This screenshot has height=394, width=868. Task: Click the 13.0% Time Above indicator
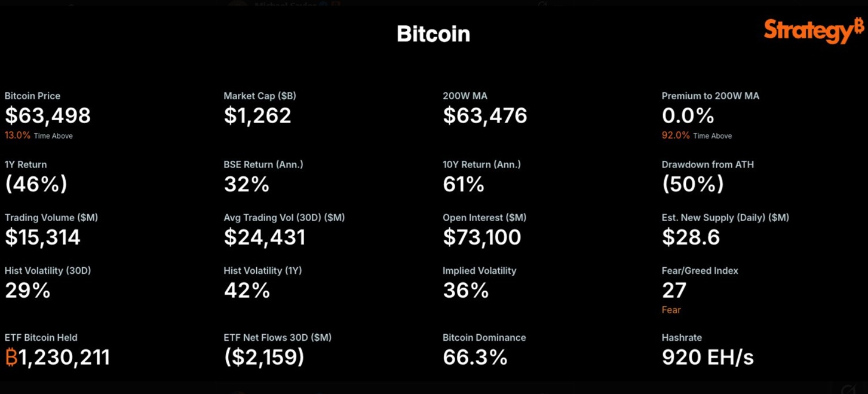pyautogui.click(x=39, y=136)
